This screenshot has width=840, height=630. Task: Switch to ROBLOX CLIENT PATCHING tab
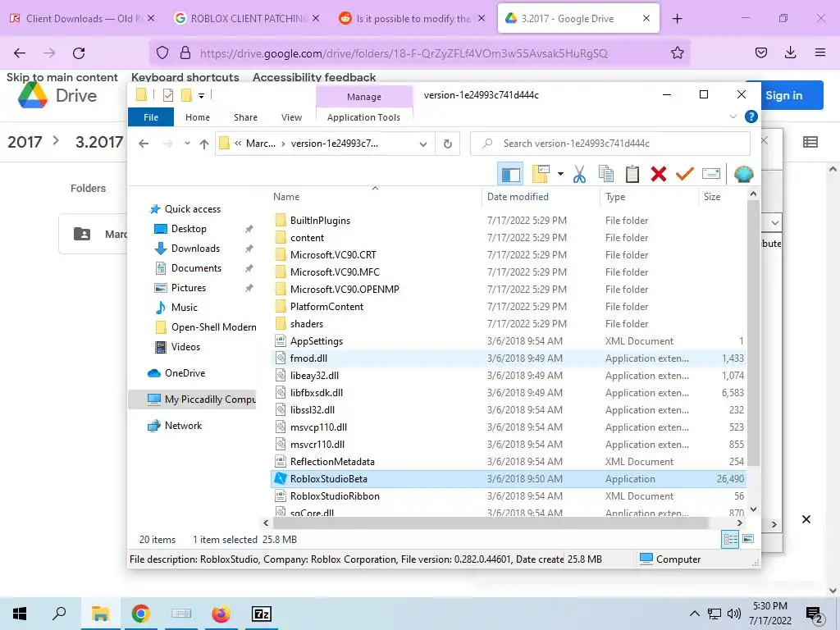(x=246, y=18)
